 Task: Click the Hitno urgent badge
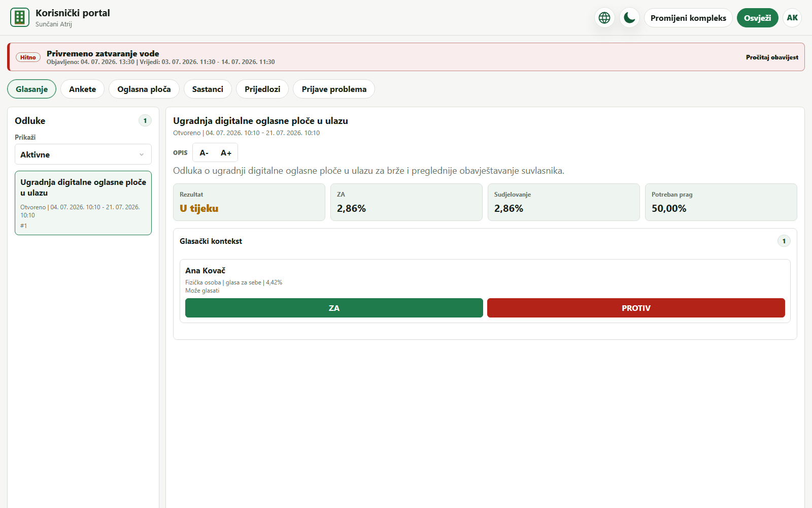click(x=28, y=57)
